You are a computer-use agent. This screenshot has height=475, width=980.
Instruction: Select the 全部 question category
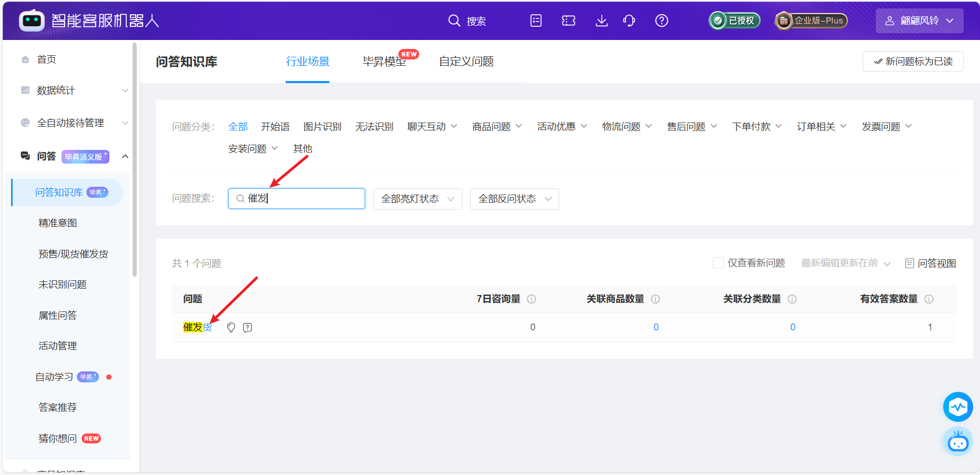coord(238,127)
